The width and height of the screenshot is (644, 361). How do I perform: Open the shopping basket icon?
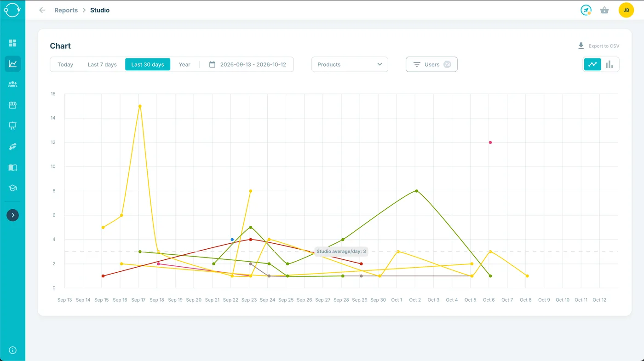[604, 10]
